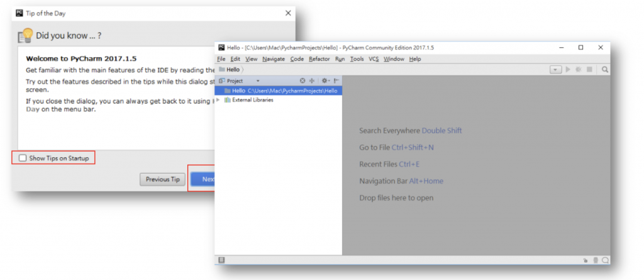Open the File menu
This screenshot has height=280, width=644.
pyautogui.click(x=221, y=59)
